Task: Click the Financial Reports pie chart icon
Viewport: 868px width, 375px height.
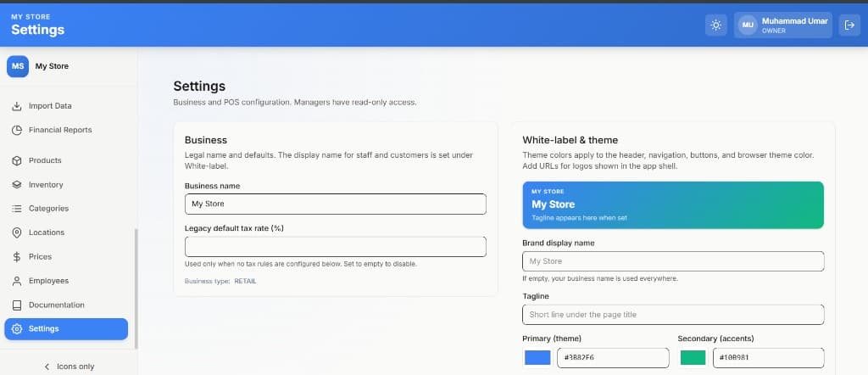Action: tap(17, 130)
